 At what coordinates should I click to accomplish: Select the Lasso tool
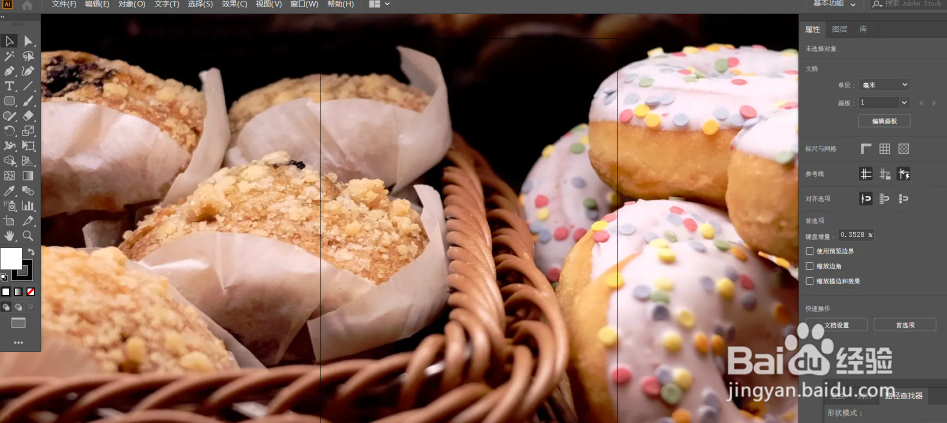click(x=28, y=56)
